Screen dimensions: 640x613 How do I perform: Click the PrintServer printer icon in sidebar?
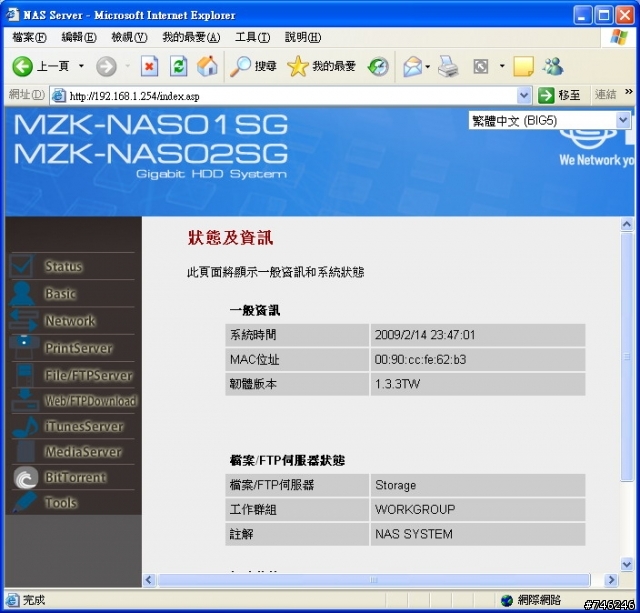(24, 347)
